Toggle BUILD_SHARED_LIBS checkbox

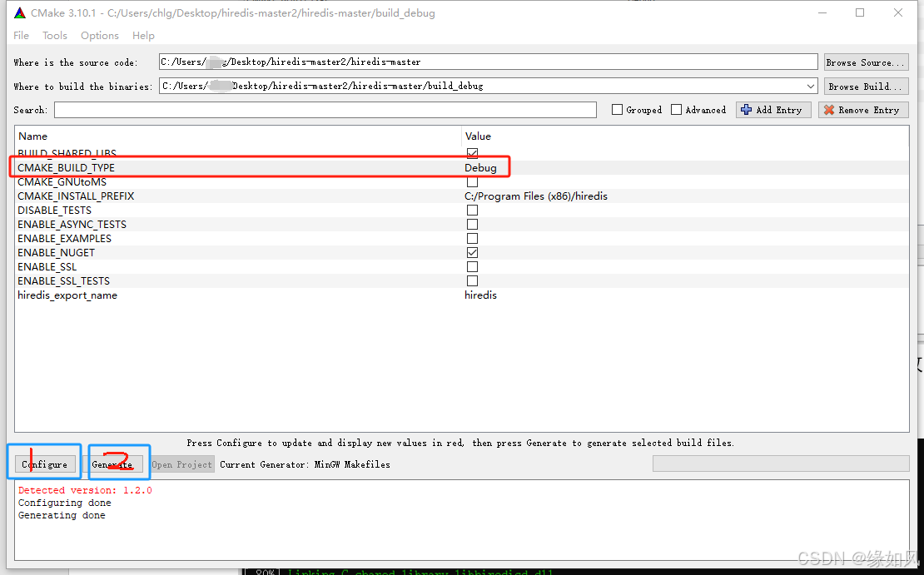[x=472, y=153]
